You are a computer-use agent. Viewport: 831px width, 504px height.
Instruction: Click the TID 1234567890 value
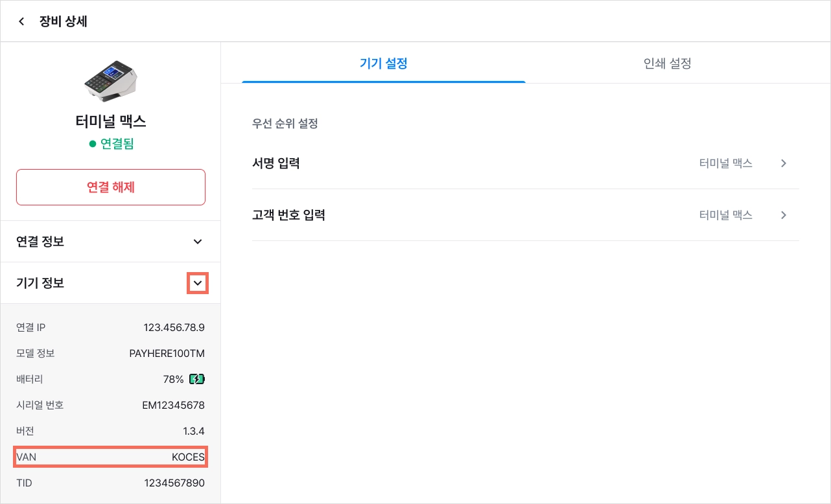tap(174, 483)
